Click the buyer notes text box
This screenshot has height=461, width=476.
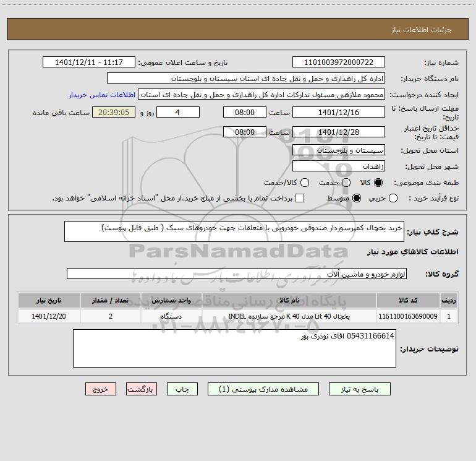click(234, 348)
